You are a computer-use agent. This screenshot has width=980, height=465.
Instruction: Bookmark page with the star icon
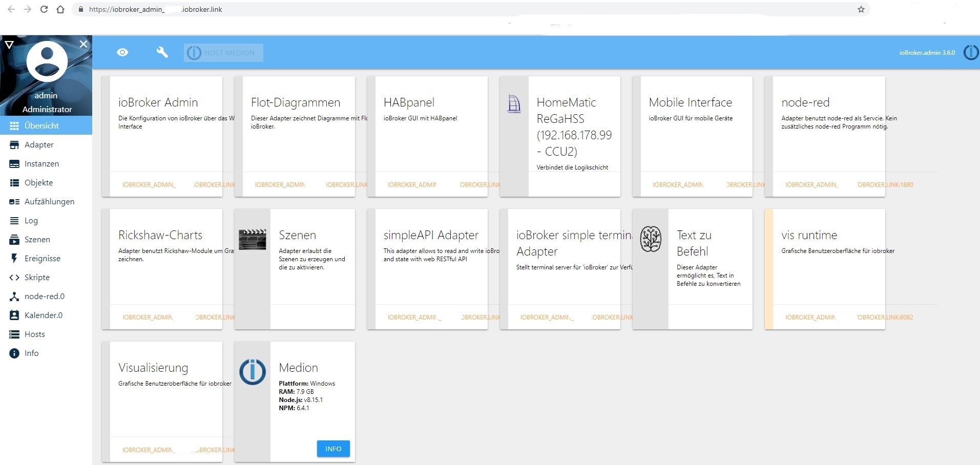[x=861, y=9]
